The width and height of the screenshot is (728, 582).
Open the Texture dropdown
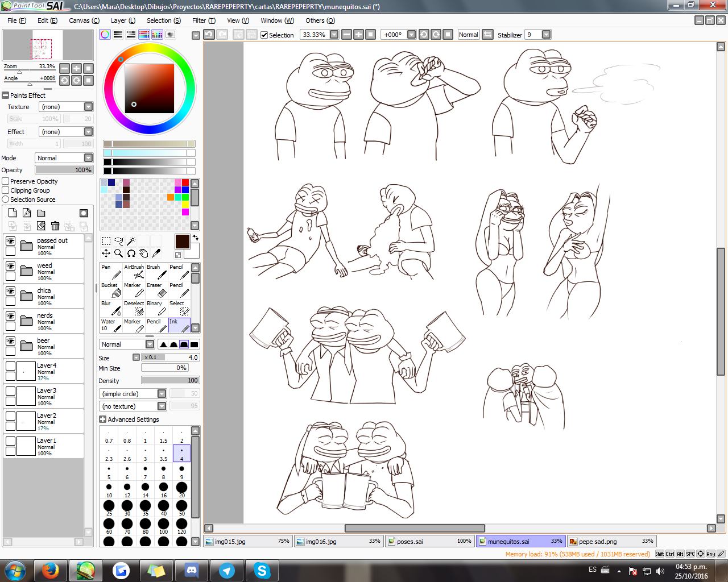pyautogui.click(x=88, y=107)
